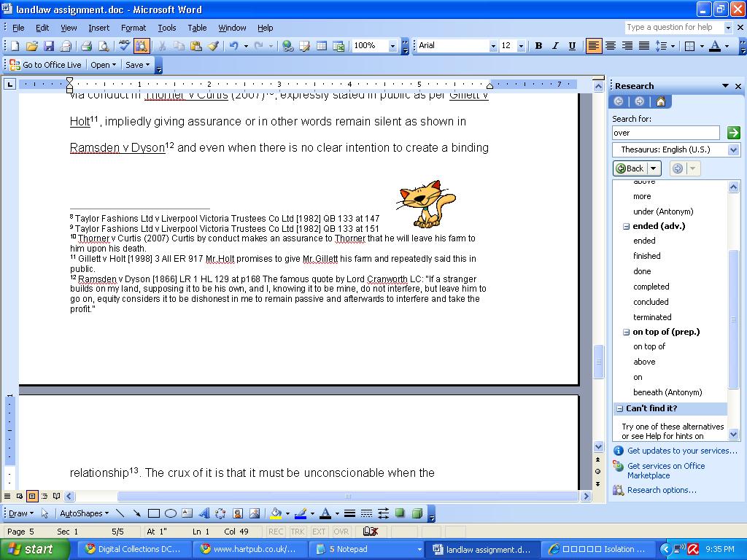747x560 pixels.
Task: Activate the Format Painter brush
Action: (213, 46)
